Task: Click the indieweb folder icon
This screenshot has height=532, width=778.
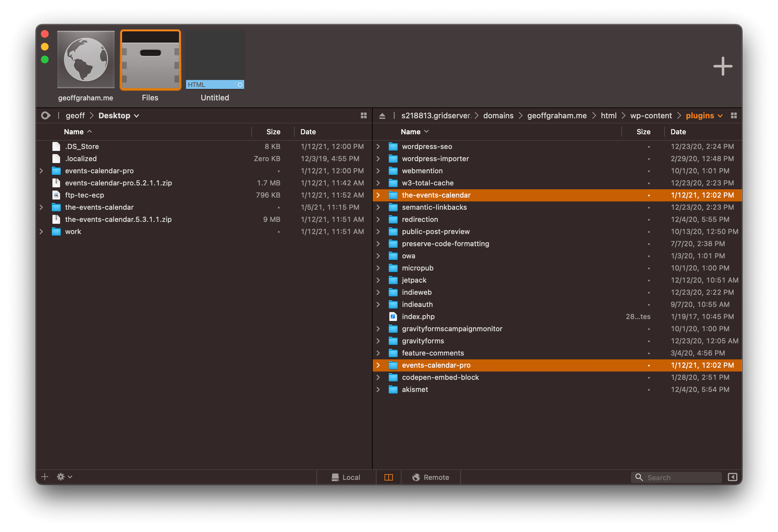Action: 393,292
